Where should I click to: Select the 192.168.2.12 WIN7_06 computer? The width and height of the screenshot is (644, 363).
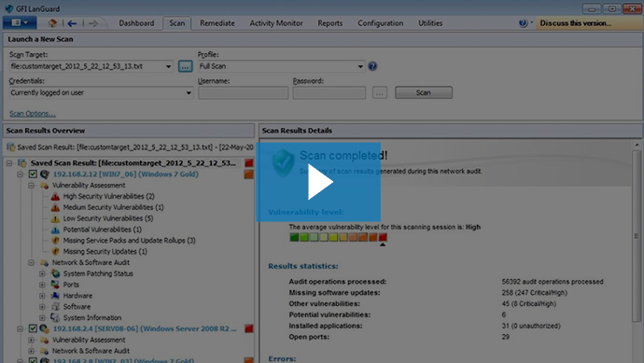pos(126,175)
